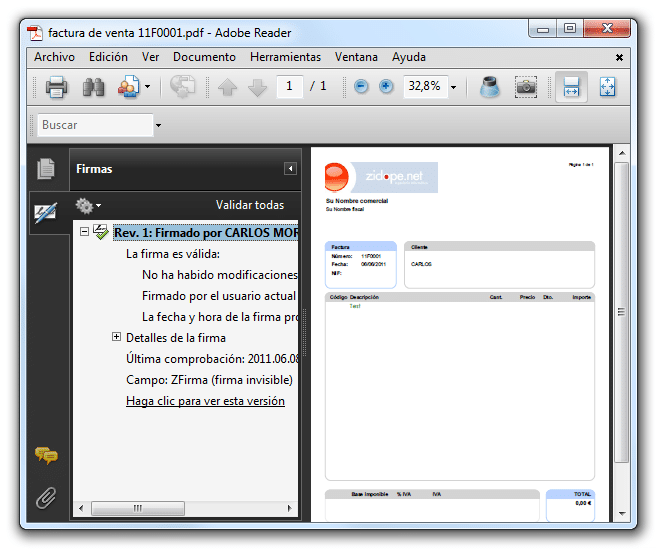Click the Factura box in the invoice
The width and height of the screenshot is (661, 550).
point(360,265)
